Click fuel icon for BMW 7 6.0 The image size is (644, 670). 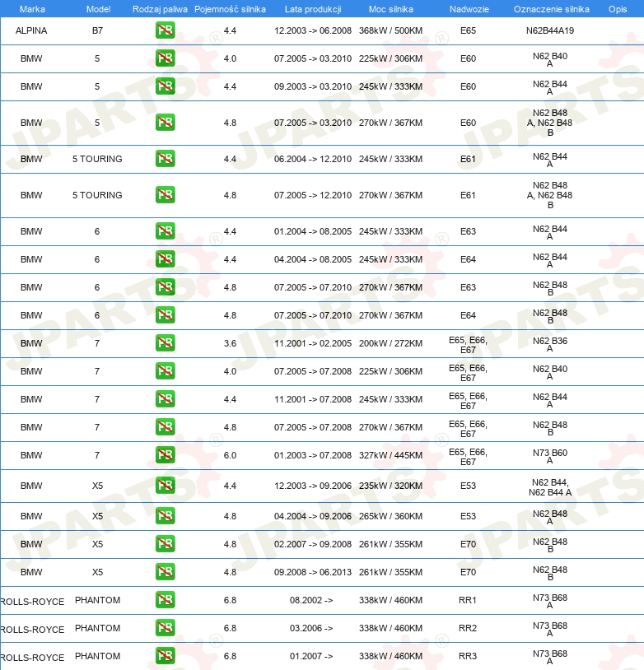pos(165,455)
